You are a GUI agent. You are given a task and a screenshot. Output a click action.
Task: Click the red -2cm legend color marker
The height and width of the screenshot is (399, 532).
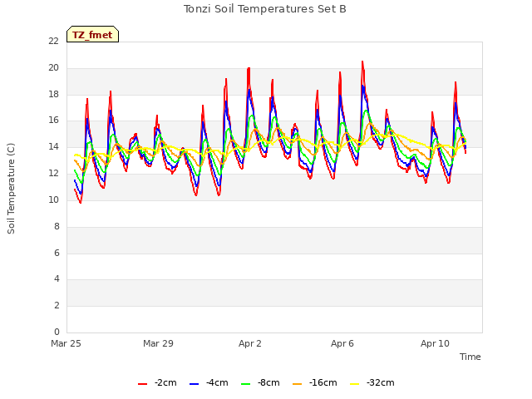pyautogui.click(x=142, y=384)
